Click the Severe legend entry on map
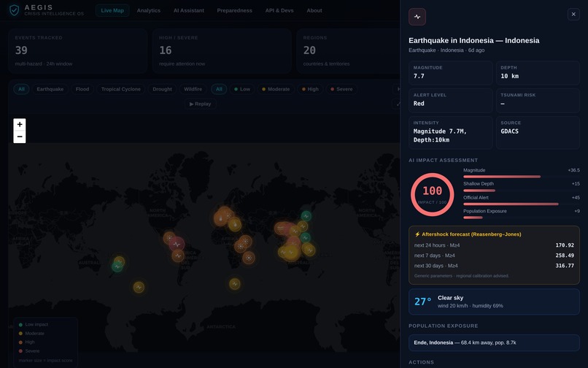This screenshot has width=588, height=368. pos(29,350)
